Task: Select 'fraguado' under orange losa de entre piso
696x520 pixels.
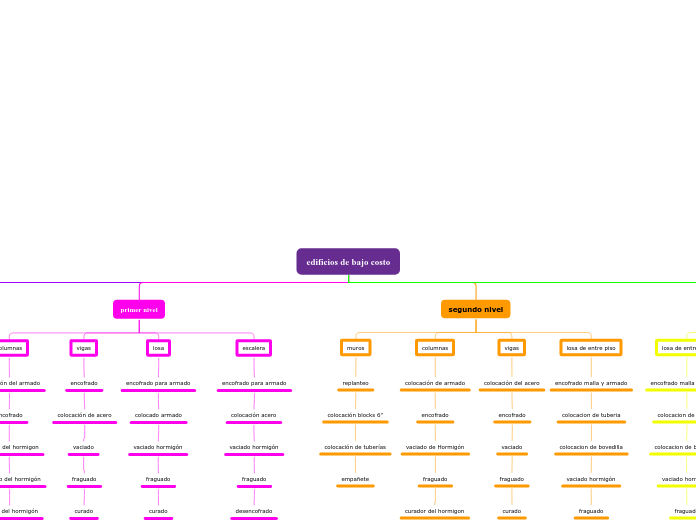Action: 591,511
